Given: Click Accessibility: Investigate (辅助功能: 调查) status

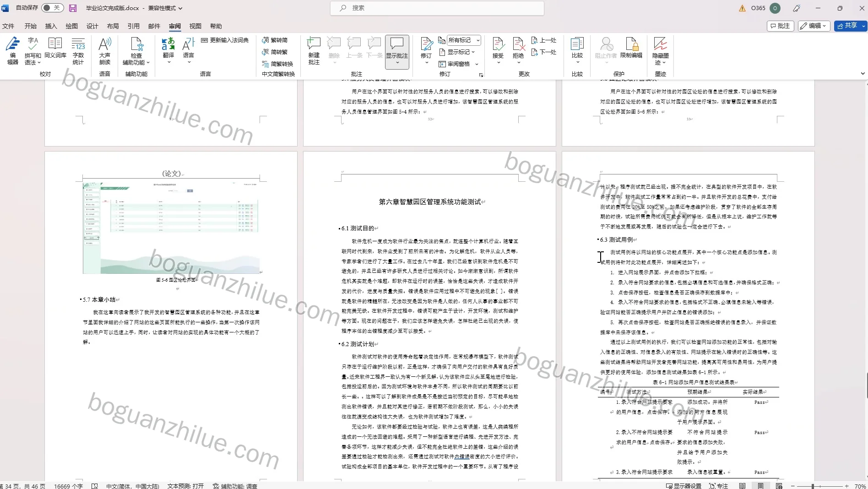Looking at the screenshot, I should click(235, 486).
